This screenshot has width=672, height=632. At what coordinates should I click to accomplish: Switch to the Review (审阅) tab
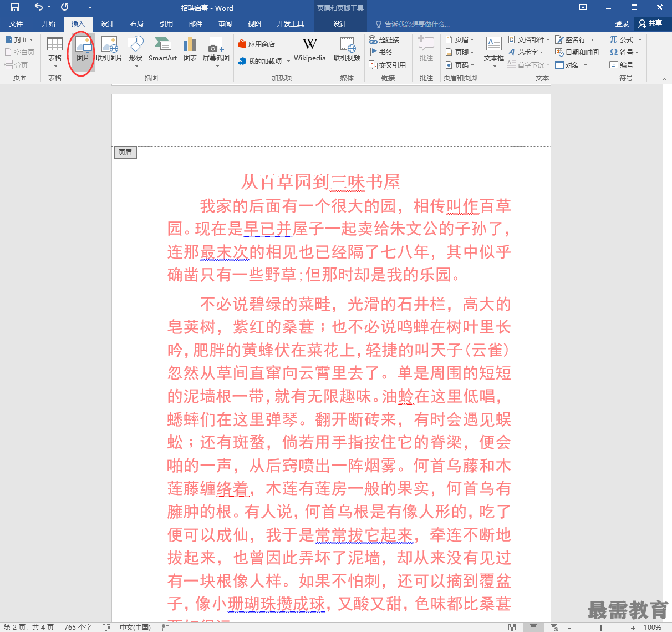(x=225, y=24)
